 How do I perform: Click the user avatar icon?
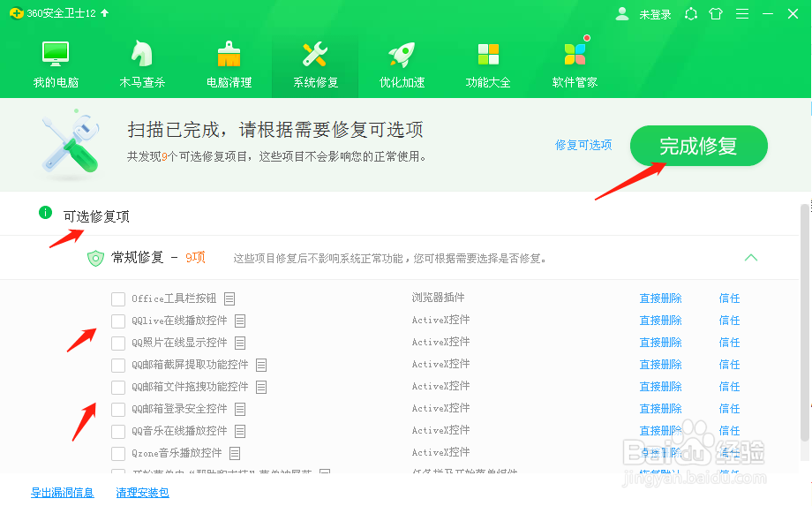(622, 14)
